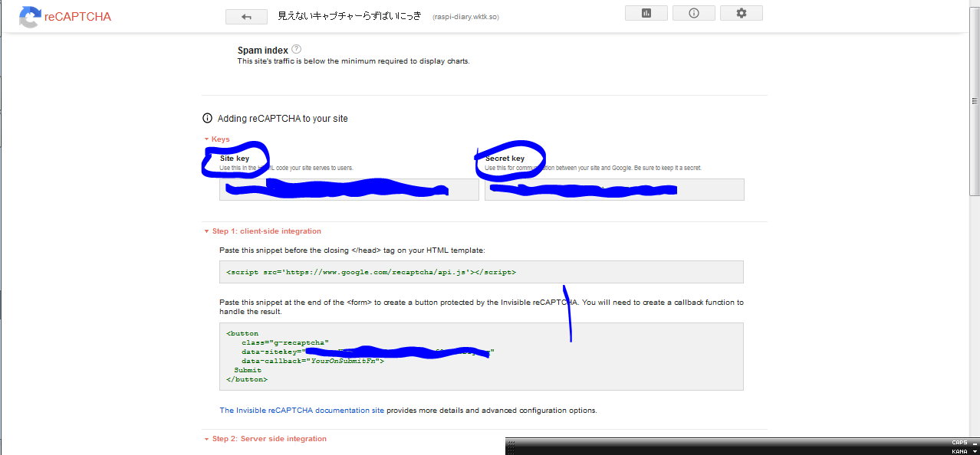Click the domain text raspi-diary.wktk.so
Screen dimensions: 980x455
tap(466, 17)
